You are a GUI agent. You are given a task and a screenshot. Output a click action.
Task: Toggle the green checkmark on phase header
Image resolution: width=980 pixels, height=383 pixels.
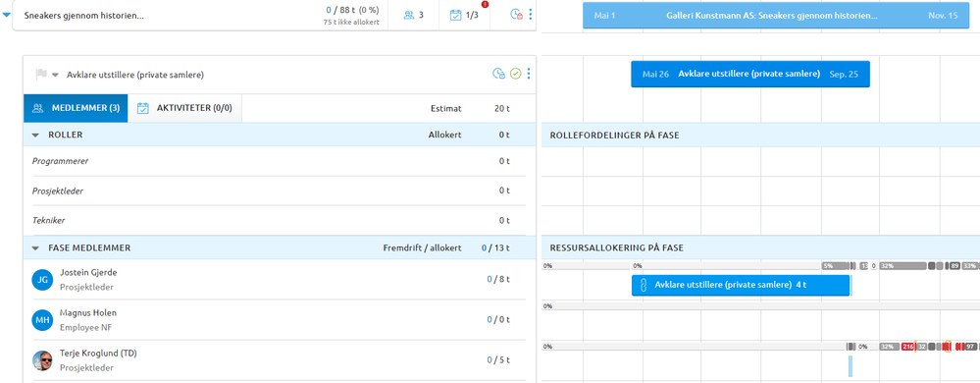pyautogui.click(x=515, y=74)
